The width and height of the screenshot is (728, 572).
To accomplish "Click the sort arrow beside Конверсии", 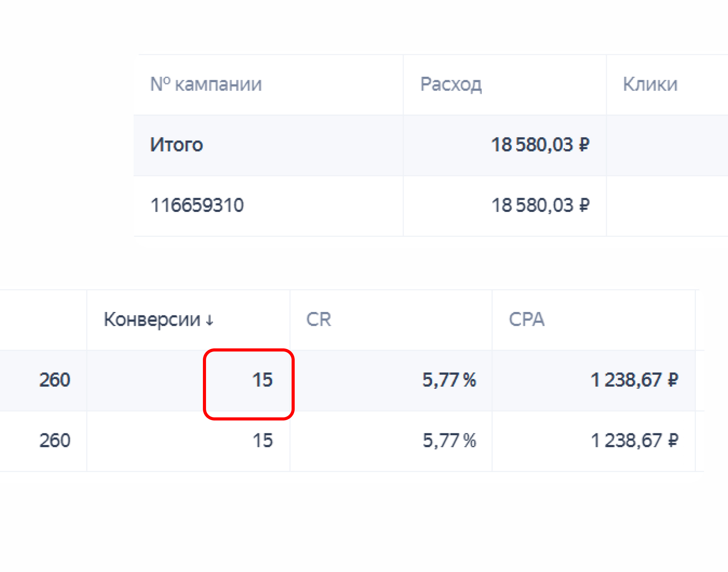I will click(x=209, y=320).
